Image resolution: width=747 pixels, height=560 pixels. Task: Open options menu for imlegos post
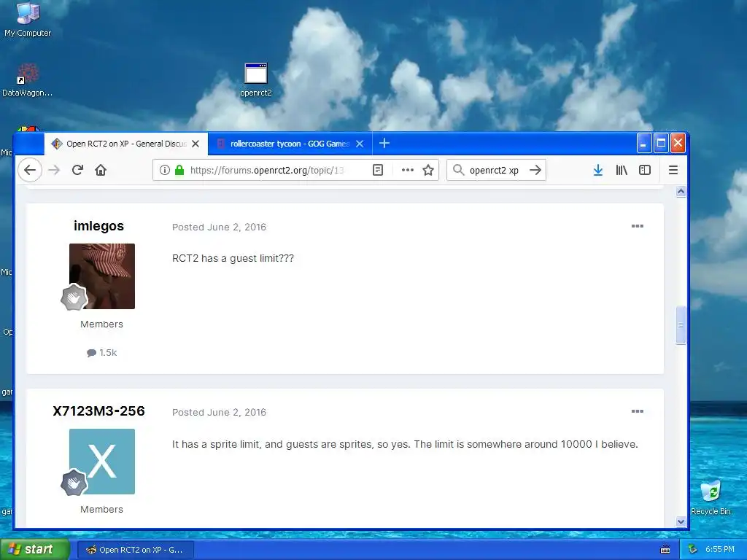click(637, 226)
